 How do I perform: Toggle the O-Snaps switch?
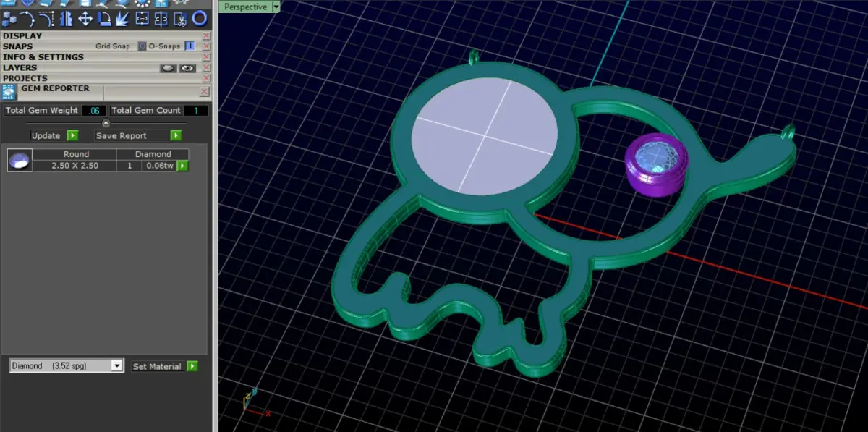[x=190, y=46]
